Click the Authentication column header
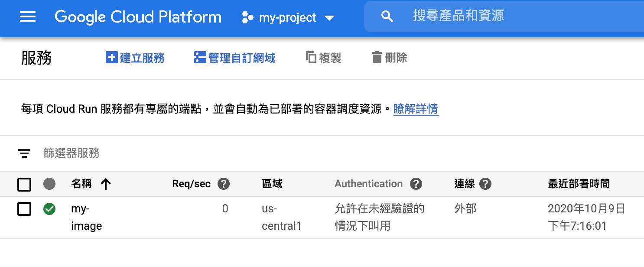 click(x=368, y=184)
